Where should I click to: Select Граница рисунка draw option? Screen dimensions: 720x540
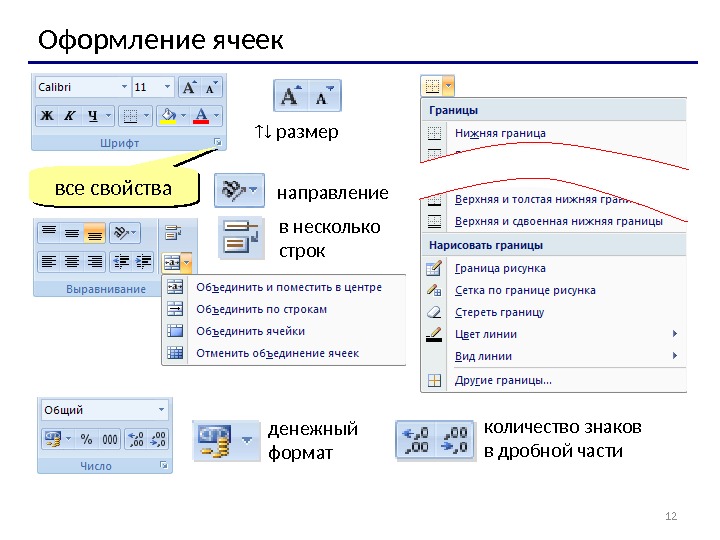point(553,268)
